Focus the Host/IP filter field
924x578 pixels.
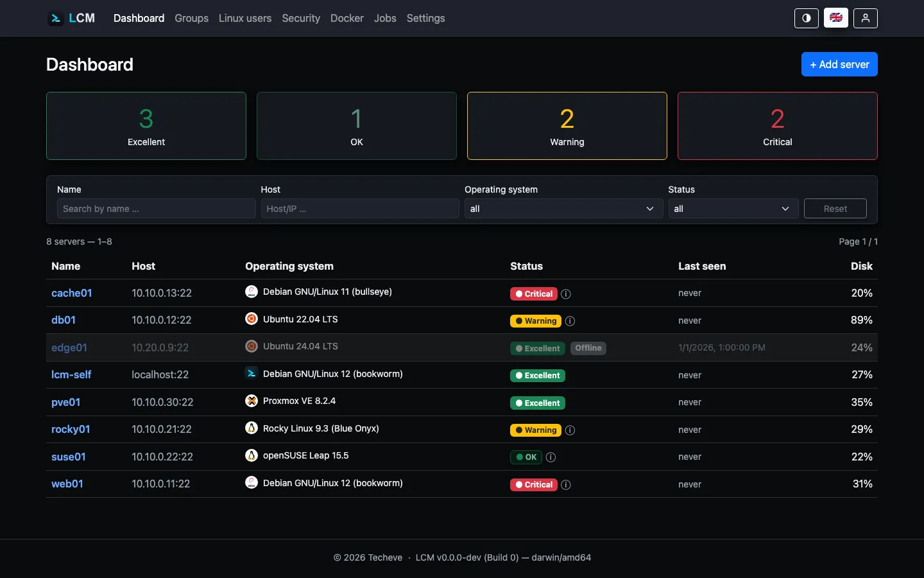[360, 209]
